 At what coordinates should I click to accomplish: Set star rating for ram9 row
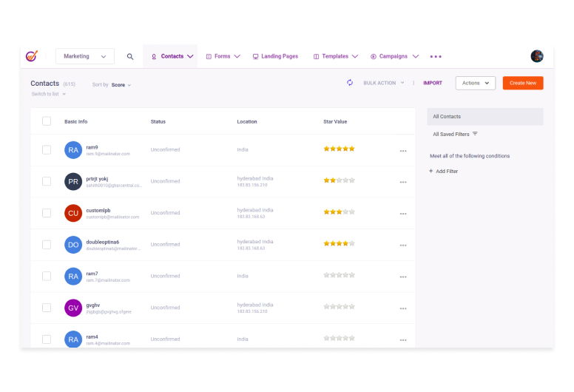(x=339, y=149)
